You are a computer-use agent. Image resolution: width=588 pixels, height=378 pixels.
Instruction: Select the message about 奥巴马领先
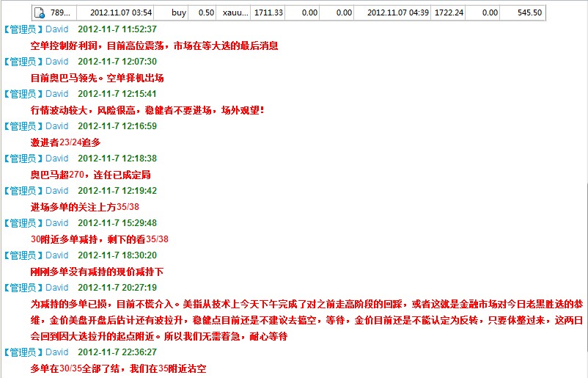coord(97,78)
